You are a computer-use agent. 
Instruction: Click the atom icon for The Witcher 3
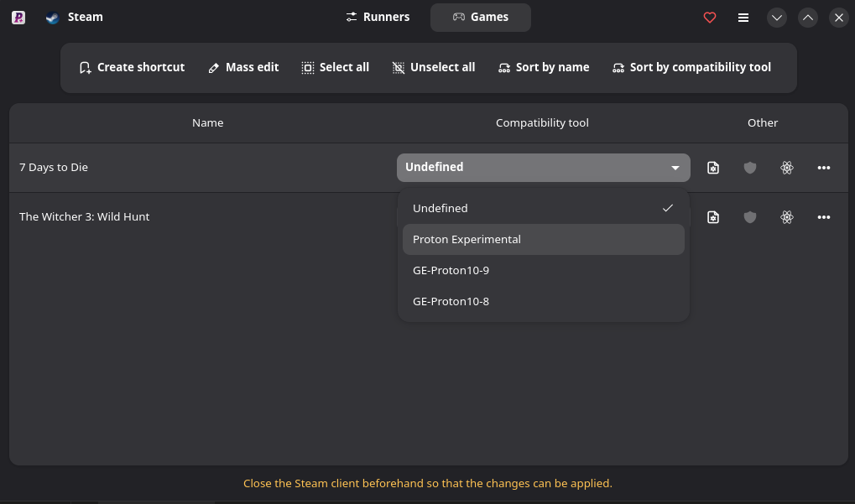click(787, 217)
